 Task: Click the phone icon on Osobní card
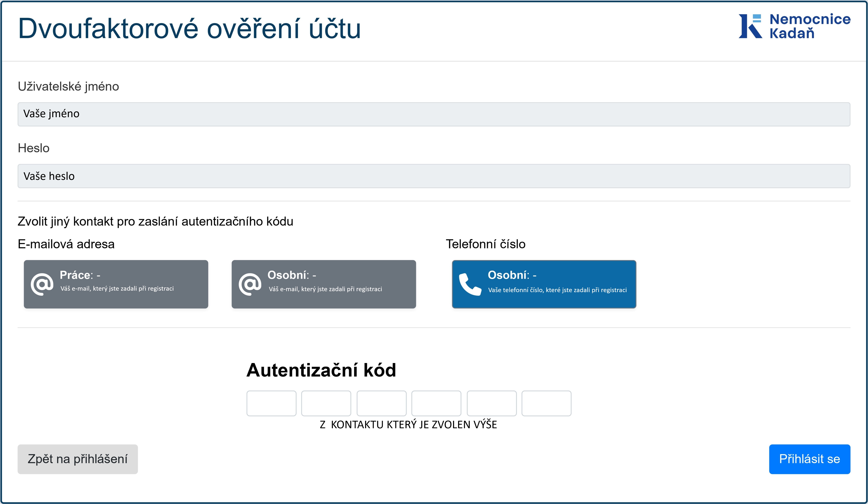(x=470, y=284)
